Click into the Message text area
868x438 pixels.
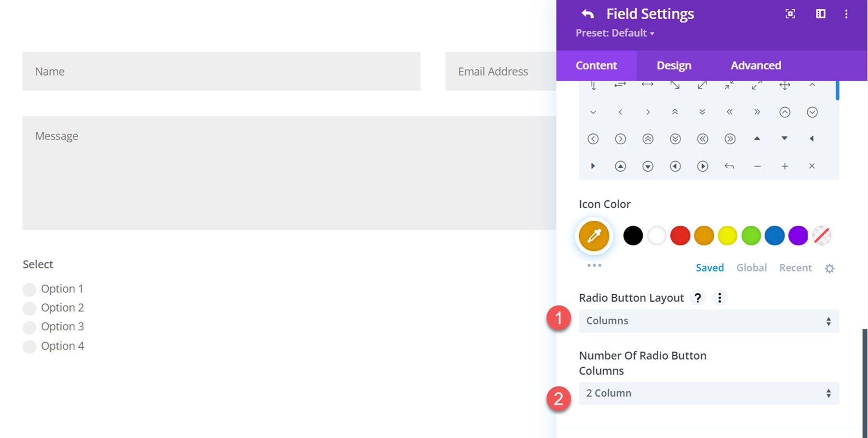click(x=289, y=173)
